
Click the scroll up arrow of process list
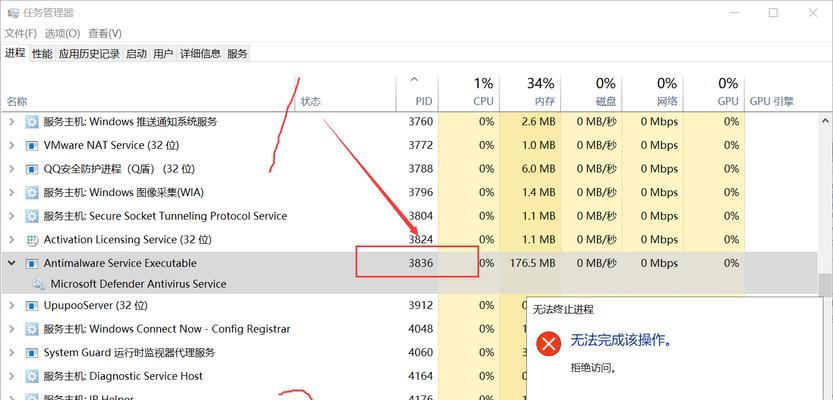[826, 121]
